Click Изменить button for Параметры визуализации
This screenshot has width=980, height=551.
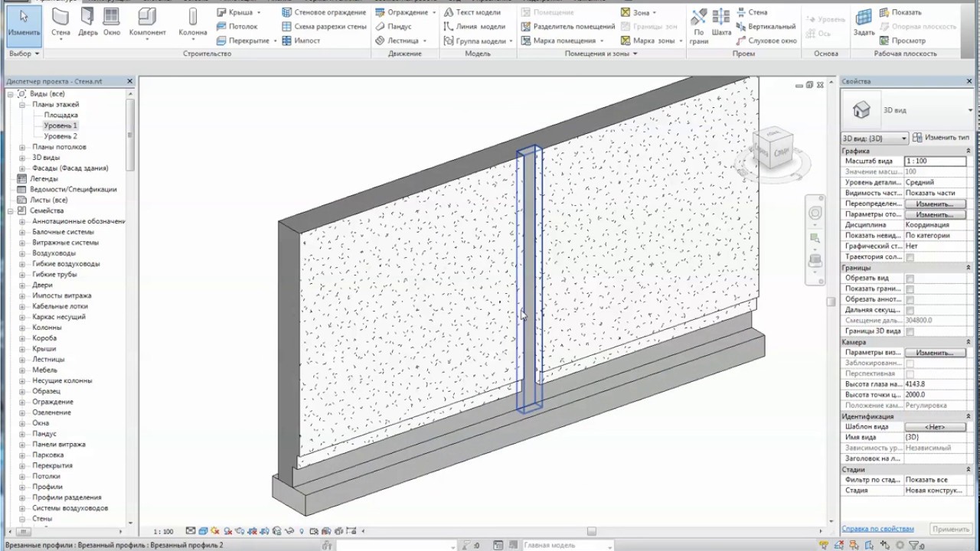pos(935,353)
